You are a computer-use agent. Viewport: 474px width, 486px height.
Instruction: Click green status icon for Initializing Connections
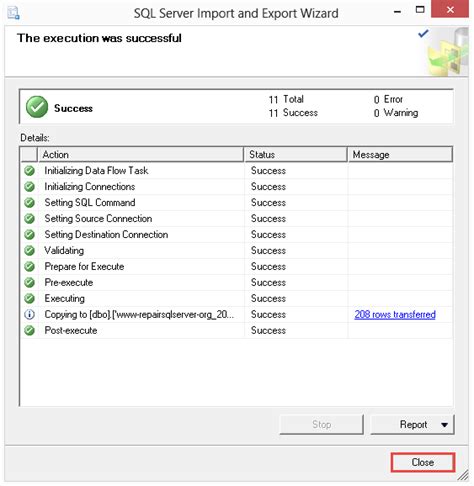point(29,187)
